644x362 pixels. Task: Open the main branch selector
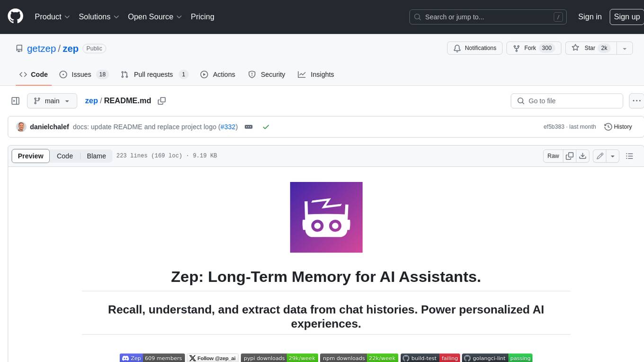click(x=52, y=101)
